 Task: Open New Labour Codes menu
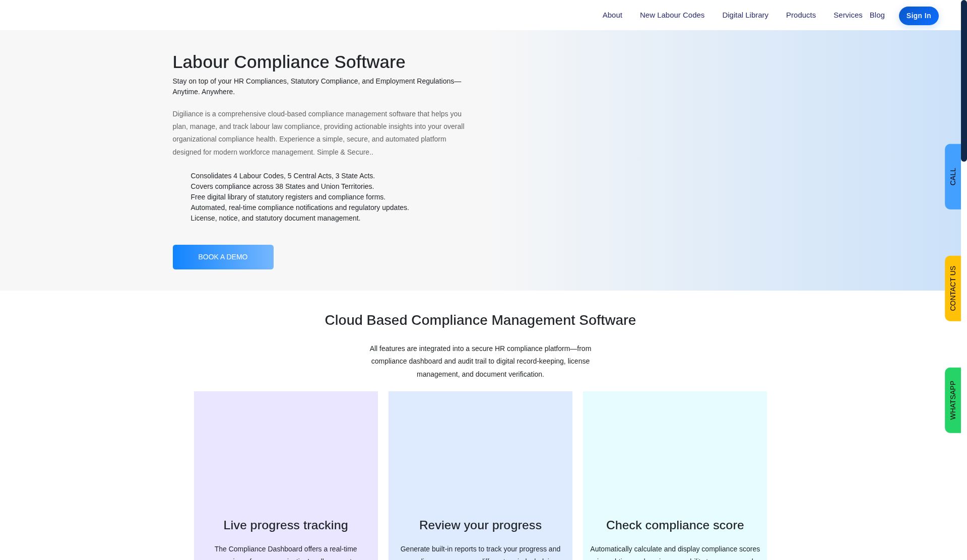click(x=672, y=15)
